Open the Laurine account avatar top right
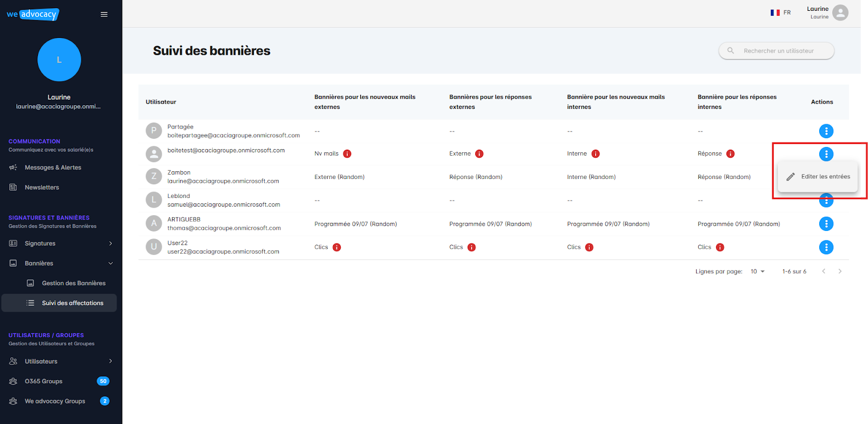 [x=840, y=12]
